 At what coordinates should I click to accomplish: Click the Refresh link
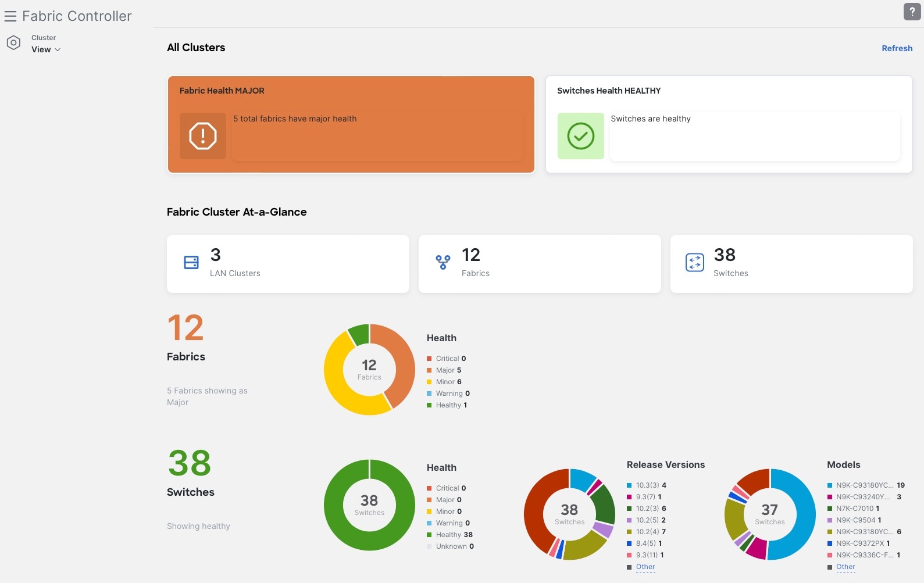click(x=897, y=48)
